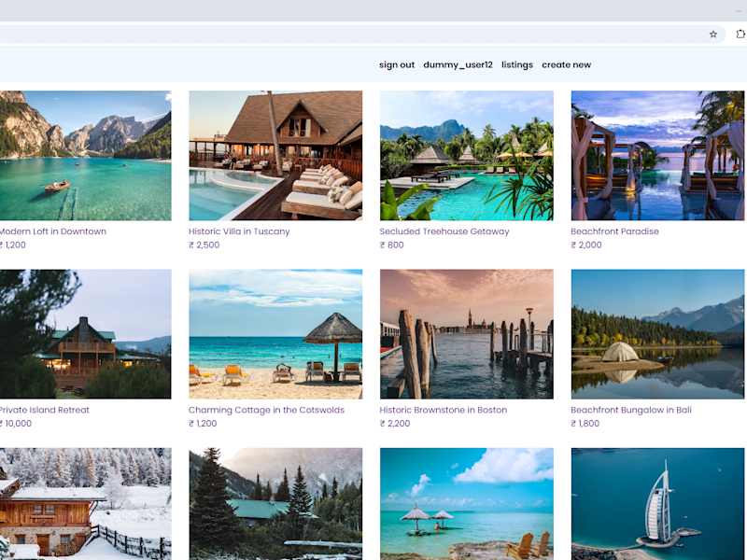This screenshot has width=747, height=560.
Task: Open the Private Island Retreat photo
Action: tap(85, 334)
